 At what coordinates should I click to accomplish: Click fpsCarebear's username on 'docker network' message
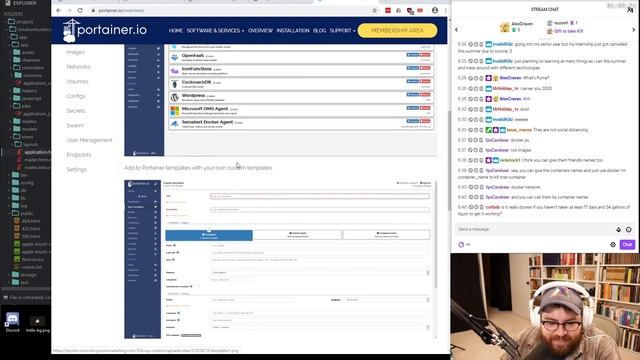(x=497, y=187)
